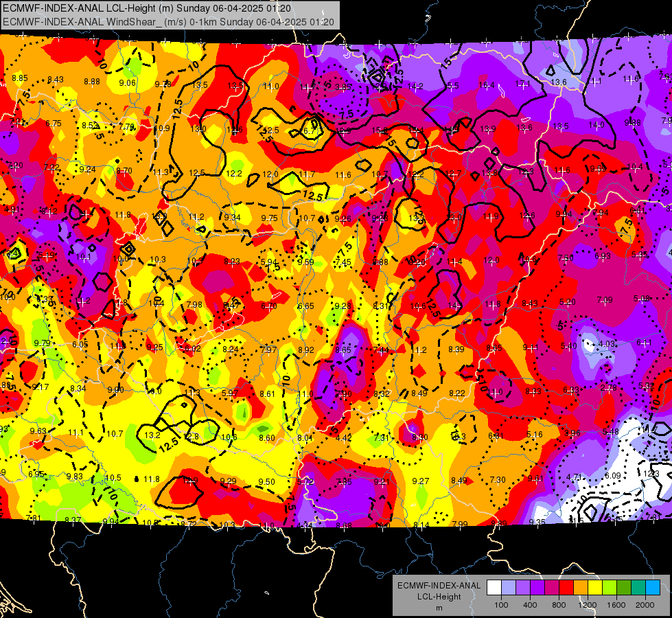Click the '16.4' wind shear value
This screenshot has height=618, width=672.
click(487, 85)
